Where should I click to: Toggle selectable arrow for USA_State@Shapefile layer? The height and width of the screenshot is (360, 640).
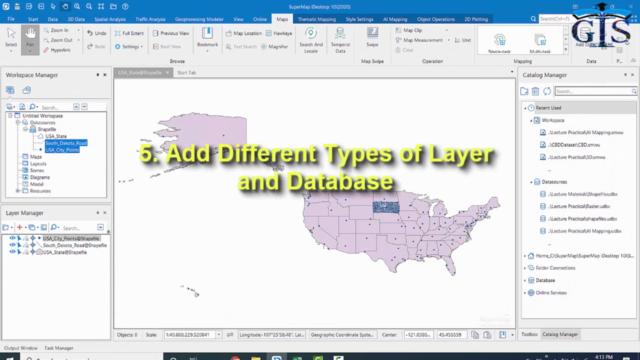pos(19,252)
